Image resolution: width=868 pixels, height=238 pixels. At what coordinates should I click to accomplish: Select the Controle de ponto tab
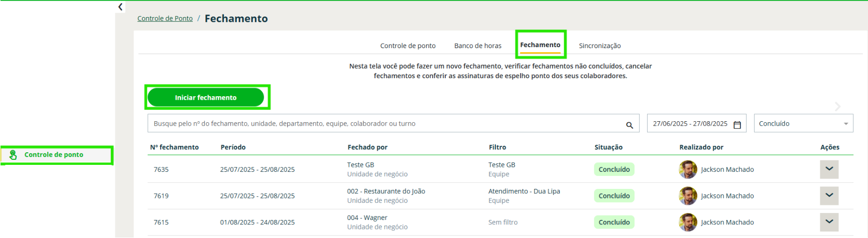click(408, 46)
